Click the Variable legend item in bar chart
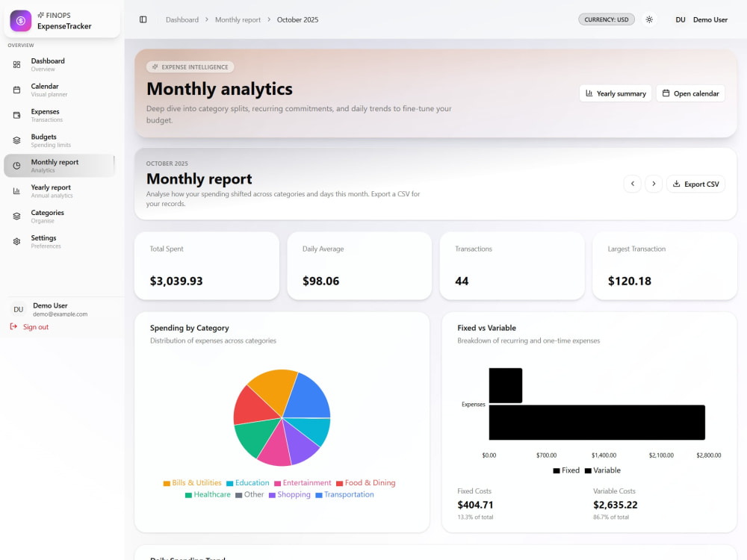 [x=603, y=470]
